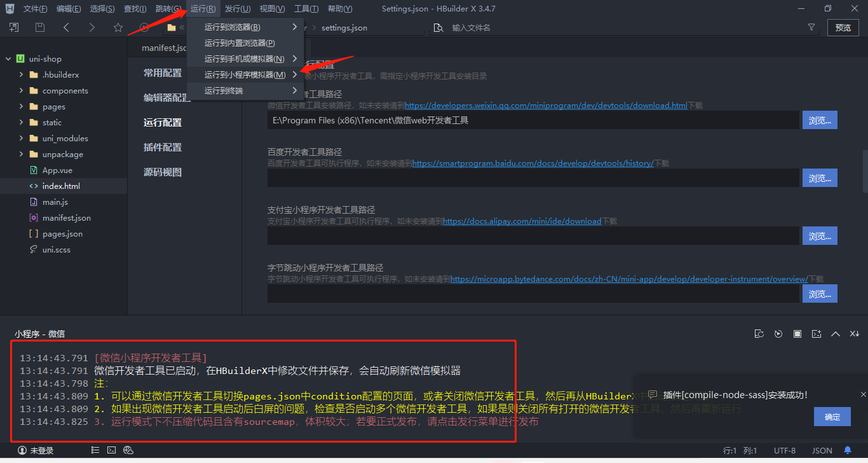868x463 pixels.
Task: Click 浏览 button for Alipay tool path
Action: click(x=820, y=236)
